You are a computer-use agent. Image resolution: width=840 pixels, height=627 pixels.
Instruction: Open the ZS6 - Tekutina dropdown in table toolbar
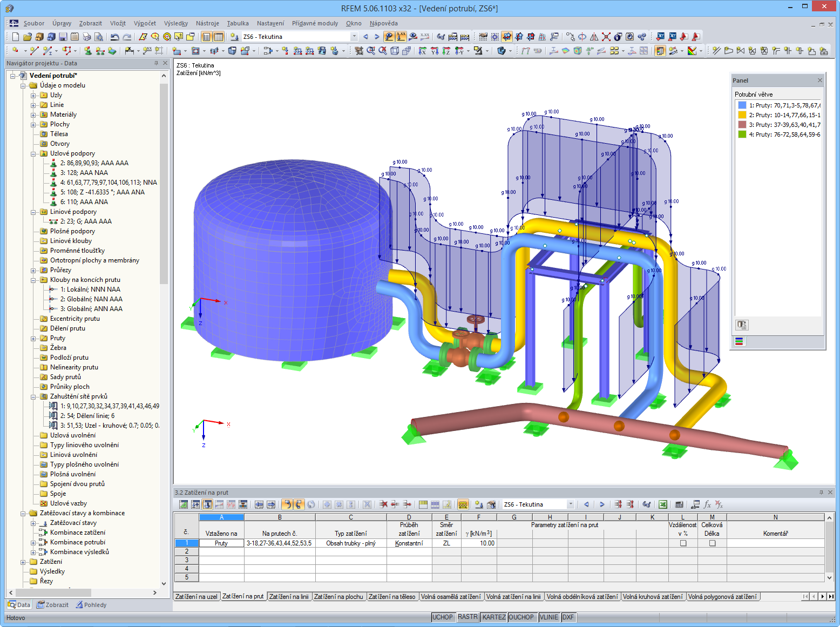[571, 504]
